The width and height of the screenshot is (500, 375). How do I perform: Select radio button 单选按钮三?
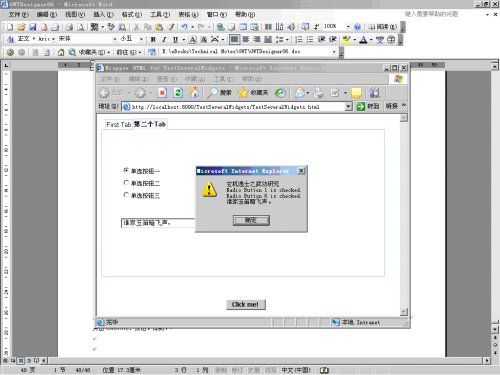point(126,195)
